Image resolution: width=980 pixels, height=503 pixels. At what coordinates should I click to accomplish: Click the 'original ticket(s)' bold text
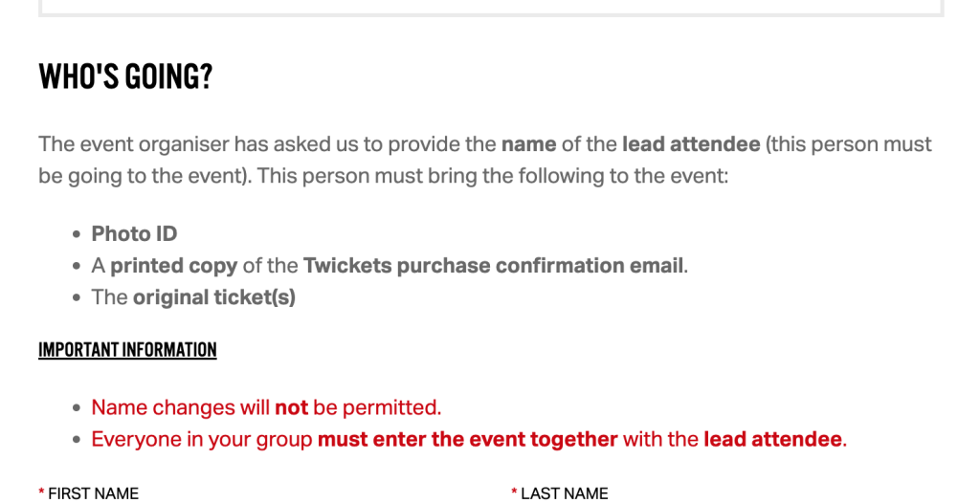[214, 297]
